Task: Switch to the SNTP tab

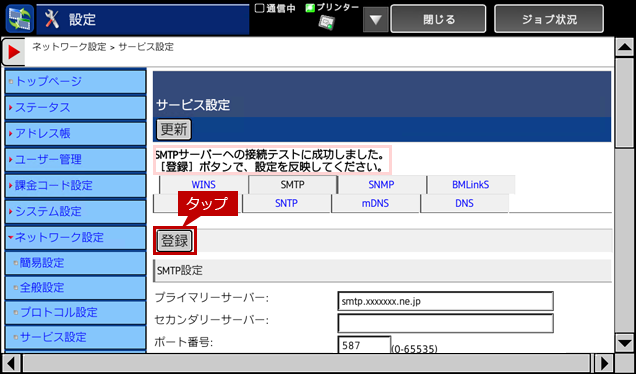Action: pyautogui.click(x=286, y=203)
